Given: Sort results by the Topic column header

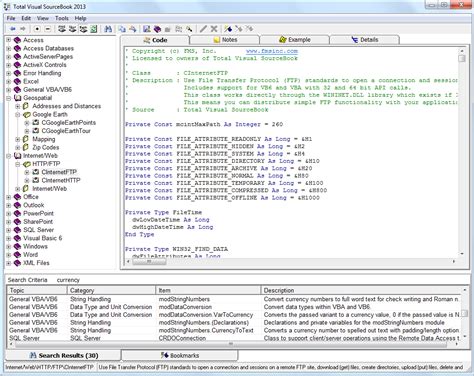Looking at the screenshot, I should [37, 290].
